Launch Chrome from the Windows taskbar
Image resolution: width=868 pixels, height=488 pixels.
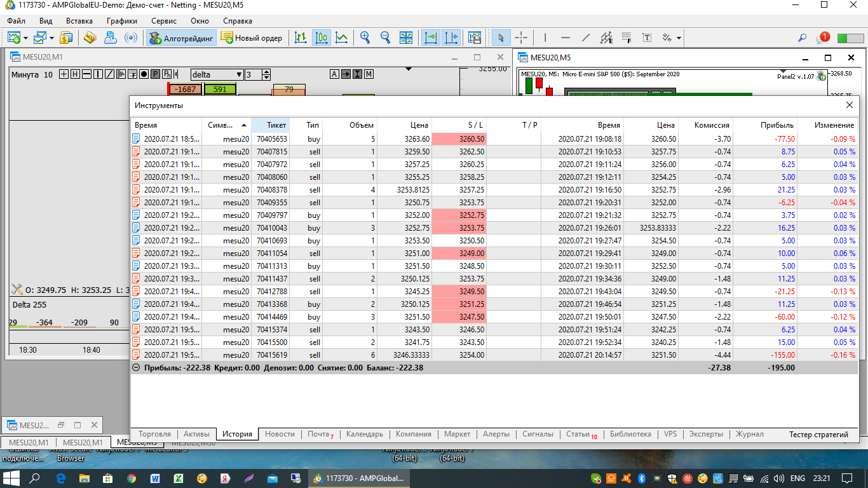(132, 478)
